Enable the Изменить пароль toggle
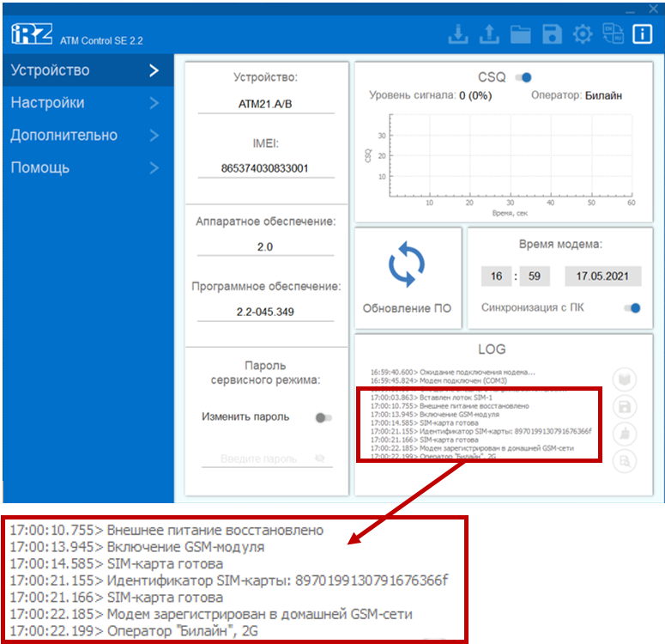The width and height of the screenshot is (665, 644). click(x=323, y=417)
